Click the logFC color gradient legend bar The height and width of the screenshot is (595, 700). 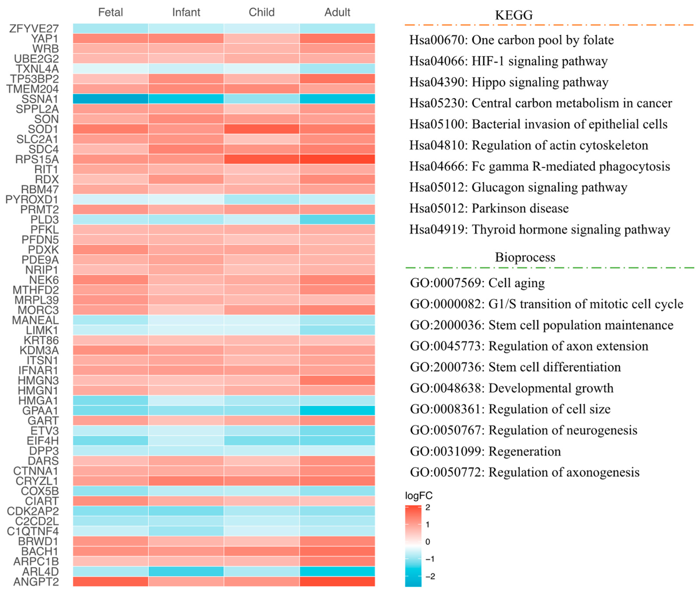[413, 546]
